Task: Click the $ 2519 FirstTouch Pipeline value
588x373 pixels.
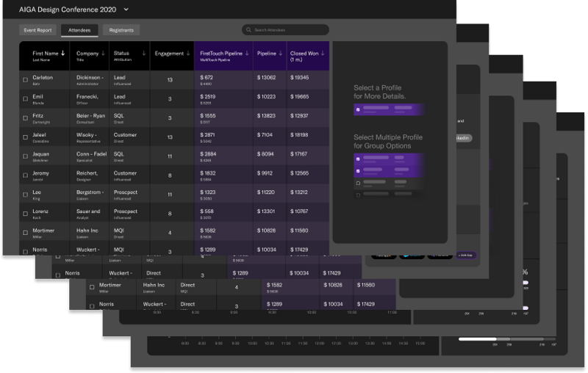Action: click(x=208, y=97)
